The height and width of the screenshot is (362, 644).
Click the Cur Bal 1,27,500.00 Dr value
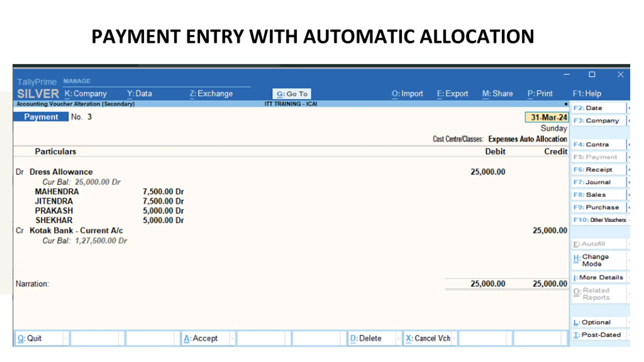101,241
